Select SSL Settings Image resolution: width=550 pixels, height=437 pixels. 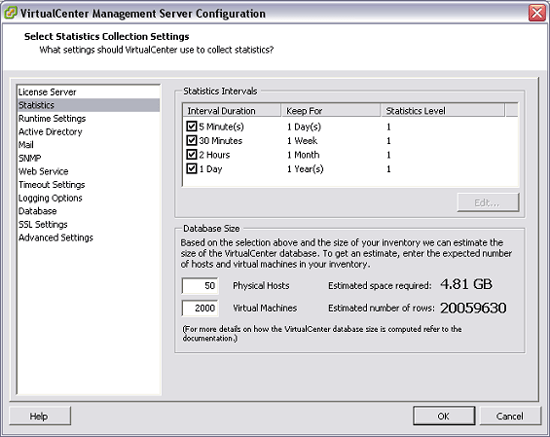tap(88, 224)
